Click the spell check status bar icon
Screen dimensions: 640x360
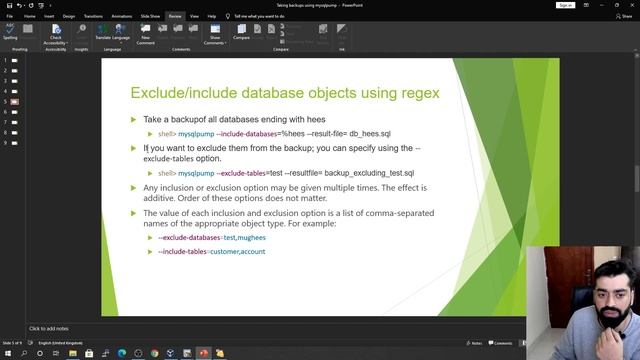30,343
